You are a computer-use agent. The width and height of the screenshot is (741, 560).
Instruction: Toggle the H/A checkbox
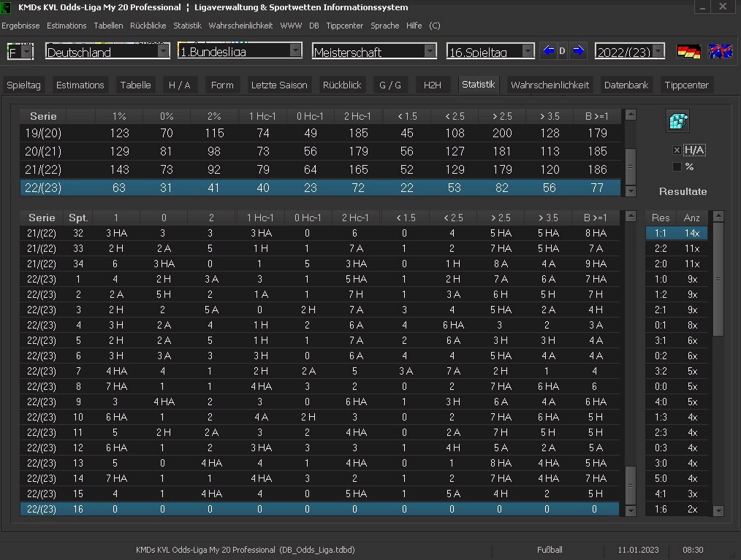(677, 150)
